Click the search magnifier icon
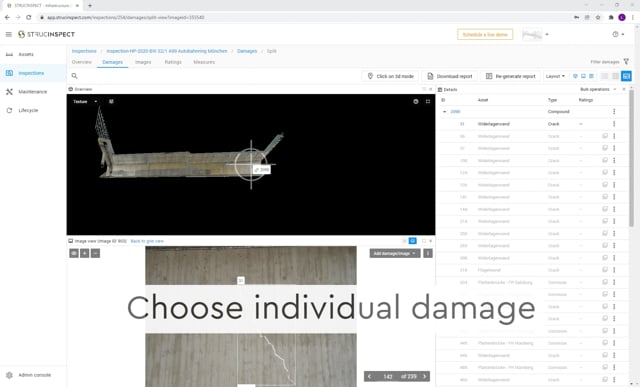The image size is (640, 387). click(74, 76)
